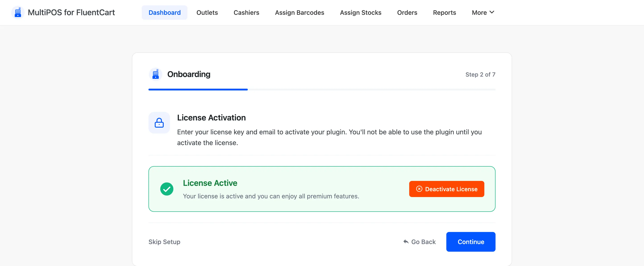Expand the More dropdown chevron
The width and height of the screenshot is (644, 266).
click(x=492, y=12)
